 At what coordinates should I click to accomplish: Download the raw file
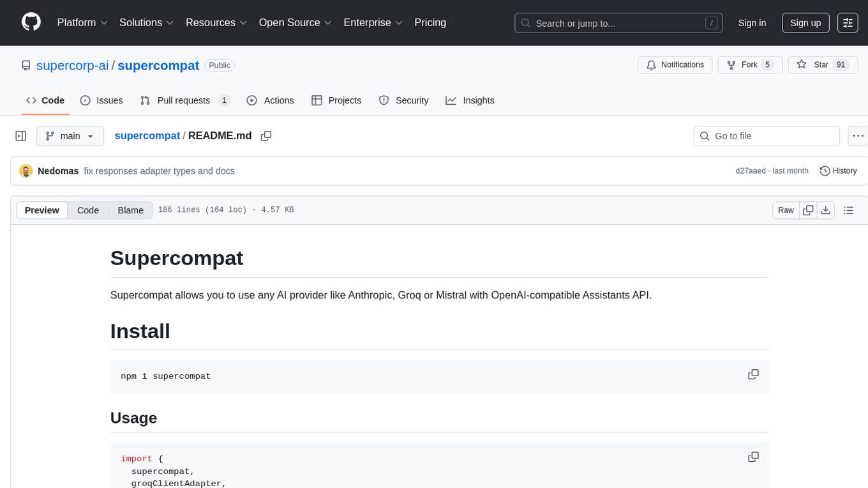click(x=825, y=210)
